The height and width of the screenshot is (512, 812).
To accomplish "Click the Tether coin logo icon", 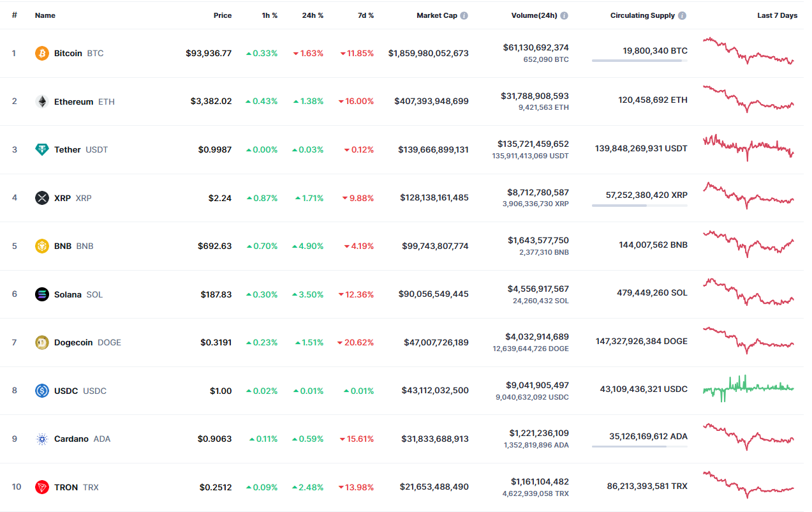I will (x=42, y=149).
